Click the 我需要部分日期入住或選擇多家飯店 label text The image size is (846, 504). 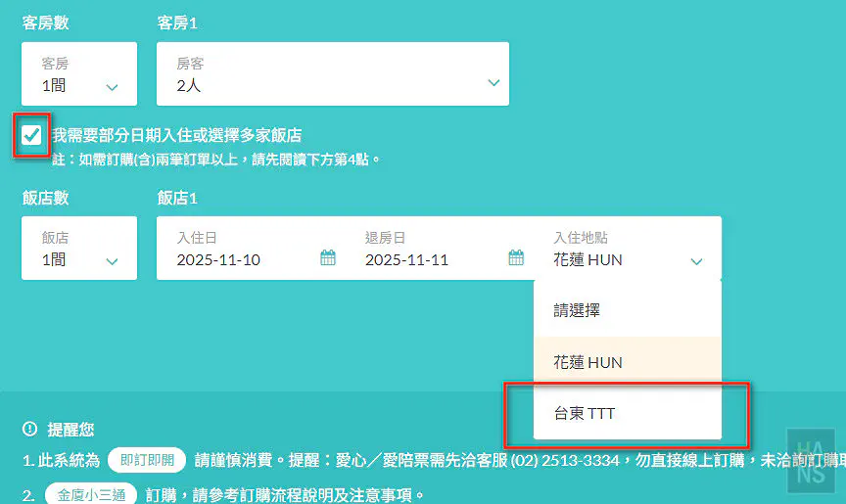click(x=176, y=135)
